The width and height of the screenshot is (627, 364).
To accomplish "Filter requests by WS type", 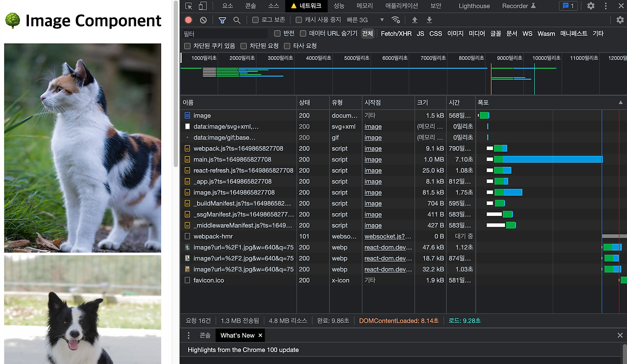I will (527, 34).
